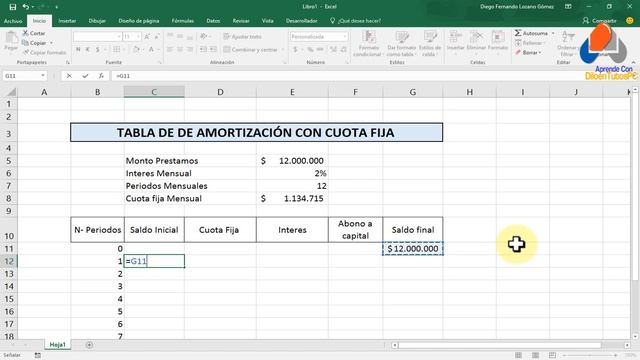This screenshot has width=640, height=360.
Task: Click increase indent icon
Action: point(213,49)
